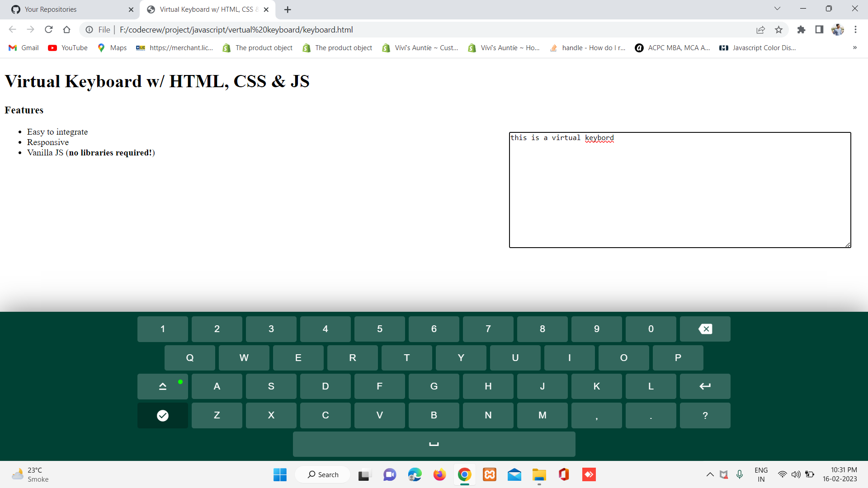Click the microphone icon in the system tray
The height and width of the screenshot is (488, 868).
click(x=740, y=474)
